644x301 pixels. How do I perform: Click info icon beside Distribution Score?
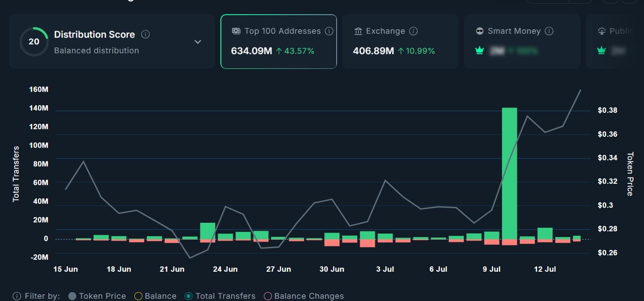pos(145,34)
